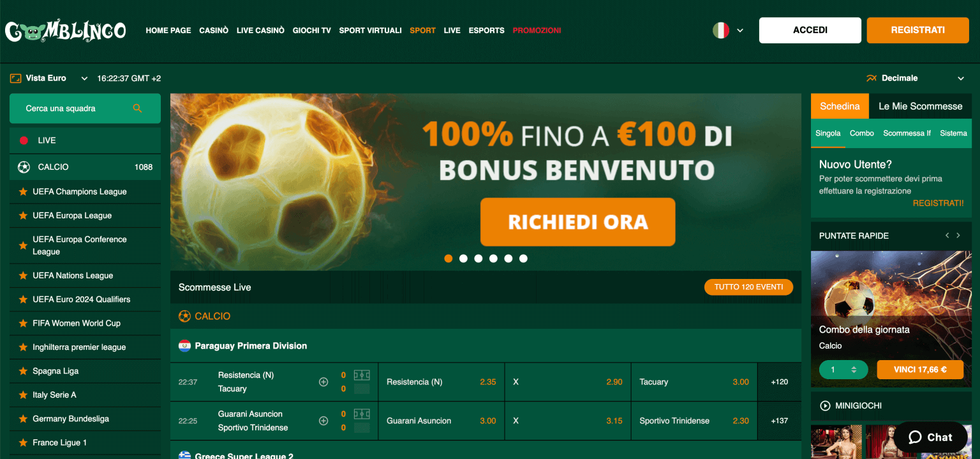Click the previous arrow in Puntate Rapide
Viewport: 980px width, 459px height.
947,236
